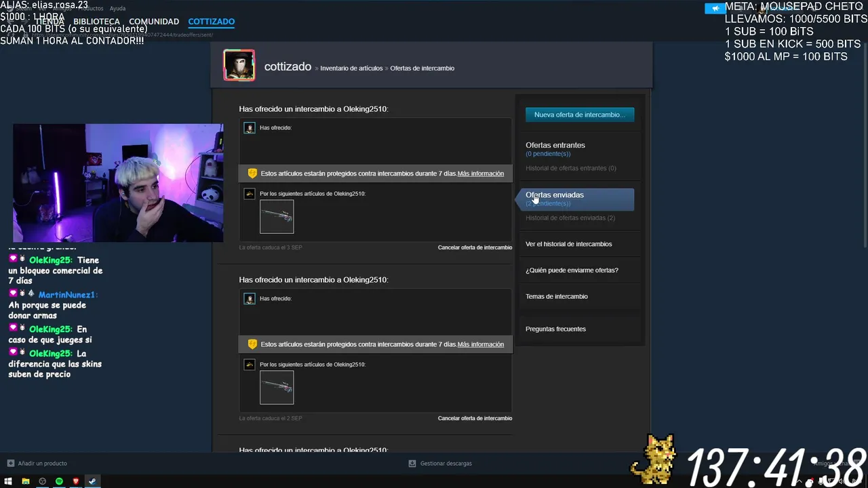Cancel the trade offer expiring 2 SEP

[475, 418]
